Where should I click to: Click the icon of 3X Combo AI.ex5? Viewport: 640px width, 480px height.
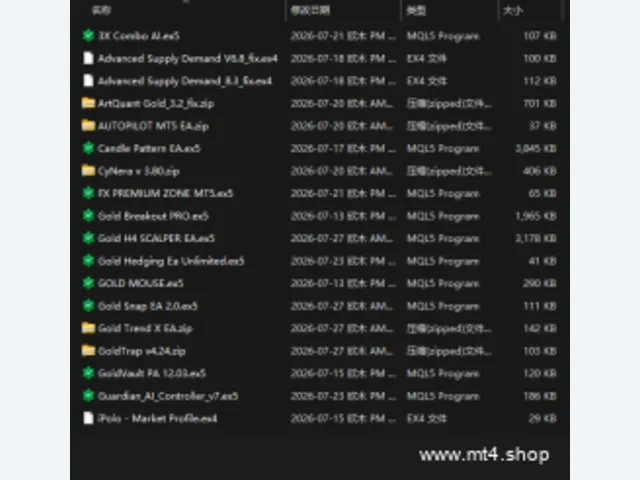pyautogui.click(x=88, y=36)
